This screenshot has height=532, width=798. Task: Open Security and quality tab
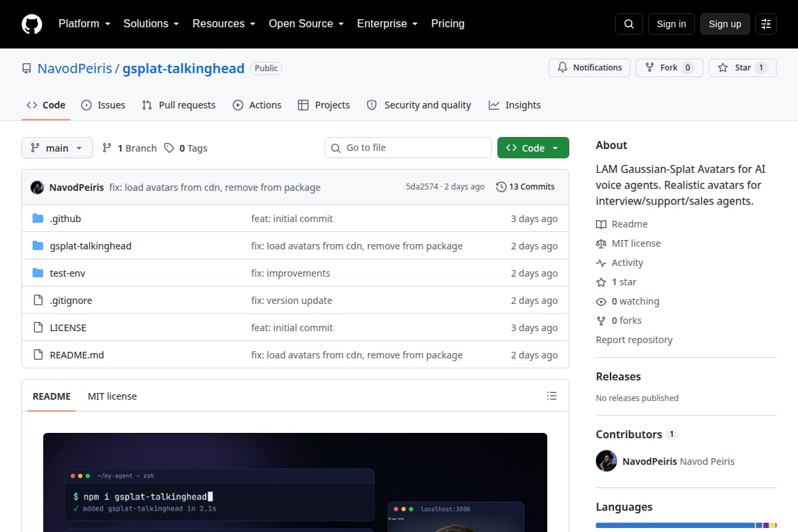pos(419,105)
